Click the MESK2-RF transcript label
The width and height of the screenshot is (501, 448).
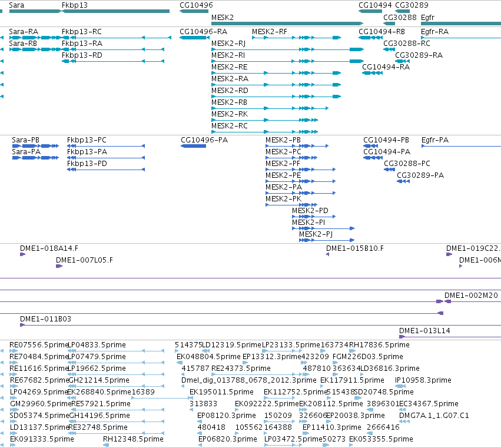270,32
